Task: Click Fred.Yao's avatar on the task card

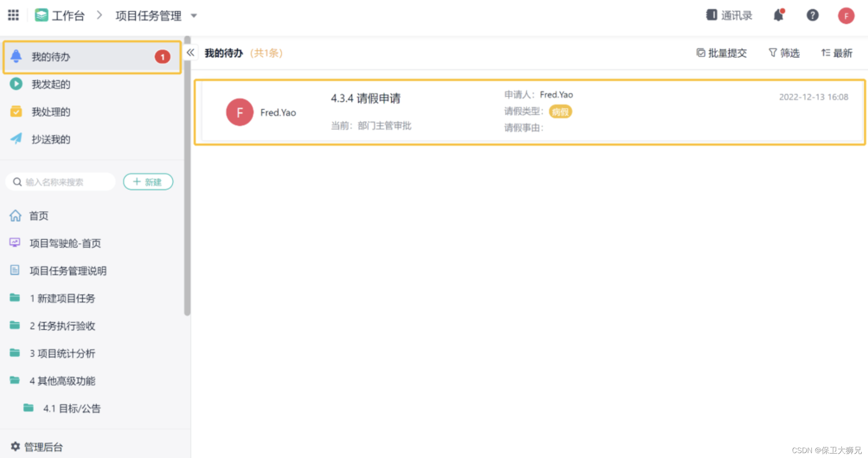Action: 239,112
